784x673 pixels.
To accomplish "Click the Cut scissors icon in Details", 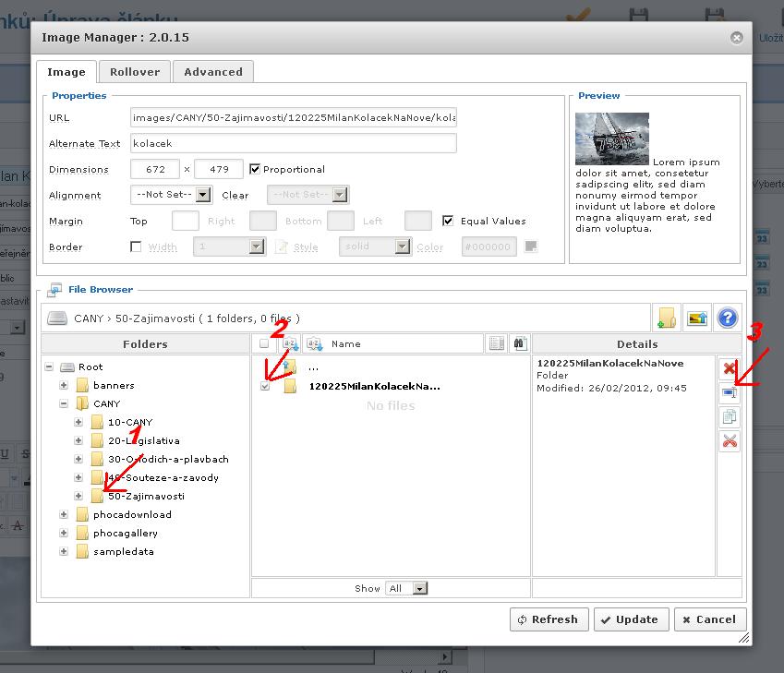I will [x=730, y=441].
